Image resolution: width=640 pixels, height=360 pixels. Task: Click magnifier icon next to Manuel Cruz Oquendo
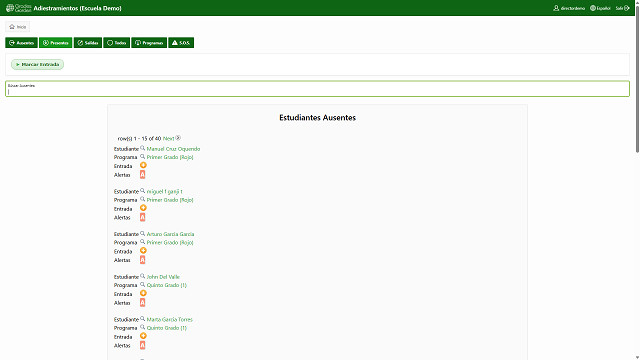pyautogui.click(x=142, y=148)
